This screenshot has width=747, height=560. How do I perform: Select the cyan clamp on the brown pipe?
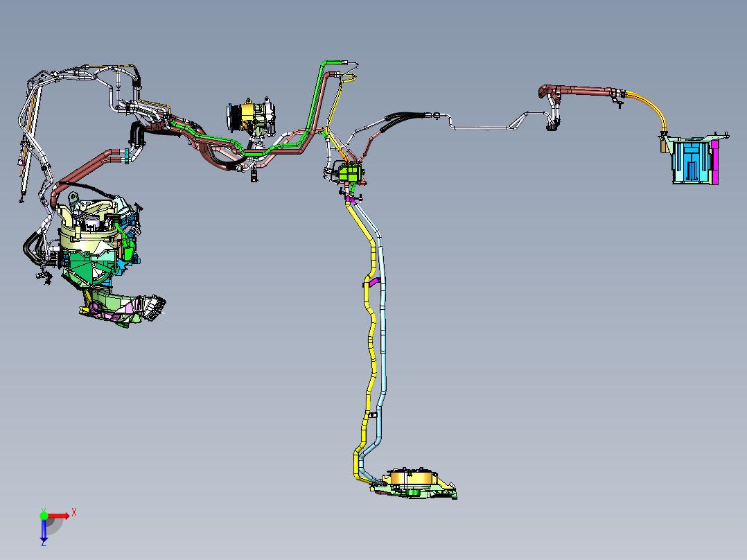[x=128, y=155]
